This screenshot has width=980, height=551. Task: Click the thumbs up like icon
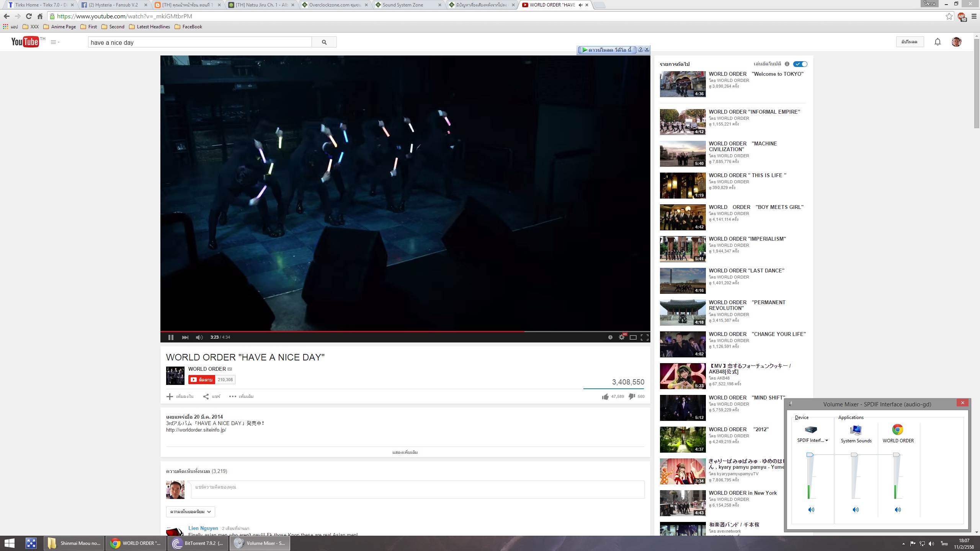[x=605, y=396]
